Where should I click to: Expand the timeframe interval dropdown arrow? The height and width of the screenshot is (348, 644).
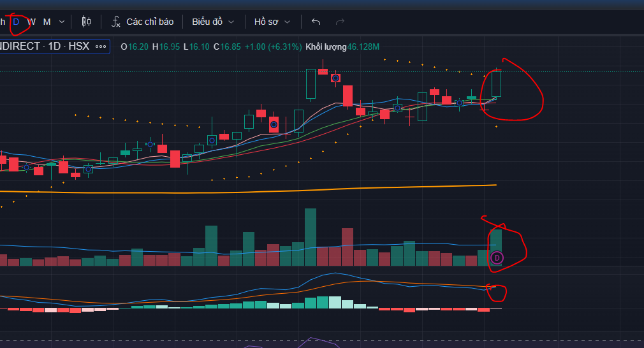pos(62,22)
